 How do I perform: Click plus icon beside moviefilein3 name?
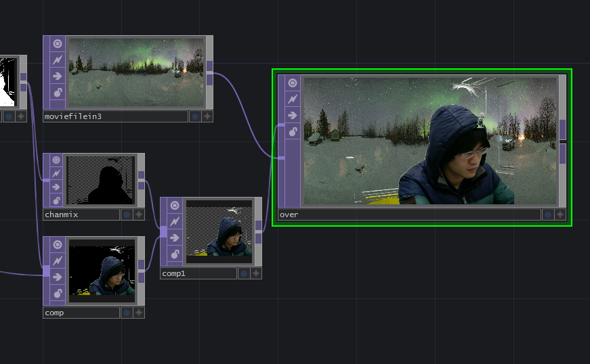[207, 116]
